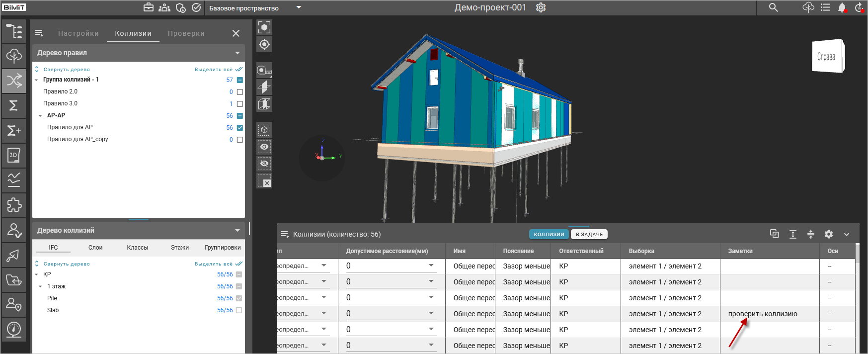Uncheck the Правило для АР checkbox
Image resolution: width=868 pixels, height=354 pixels.
pyautogui.click(x=240, y=128)
